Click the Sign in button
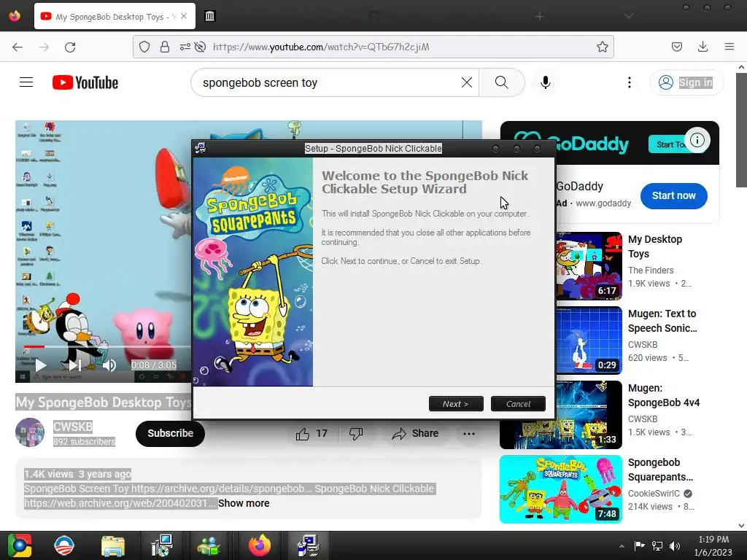Viewport: 747px width, 560px height. coord(687,82)
